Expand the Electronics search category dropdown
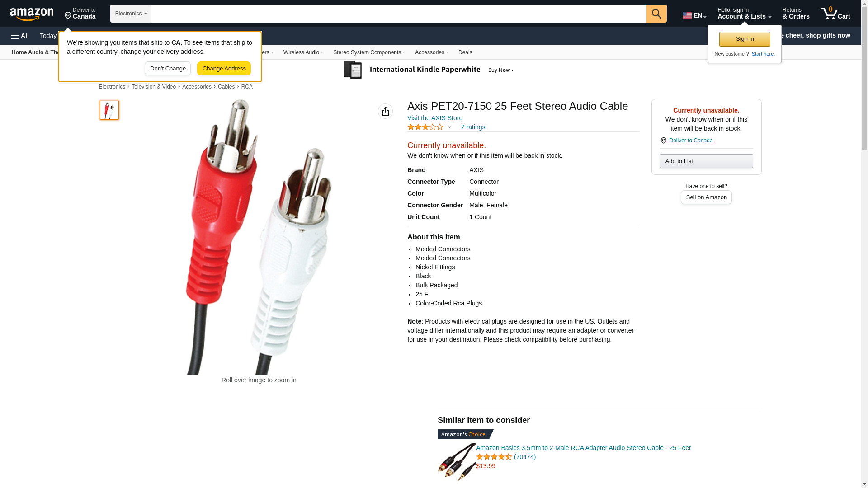Screen dimensions: 868x488 (131, 14)
